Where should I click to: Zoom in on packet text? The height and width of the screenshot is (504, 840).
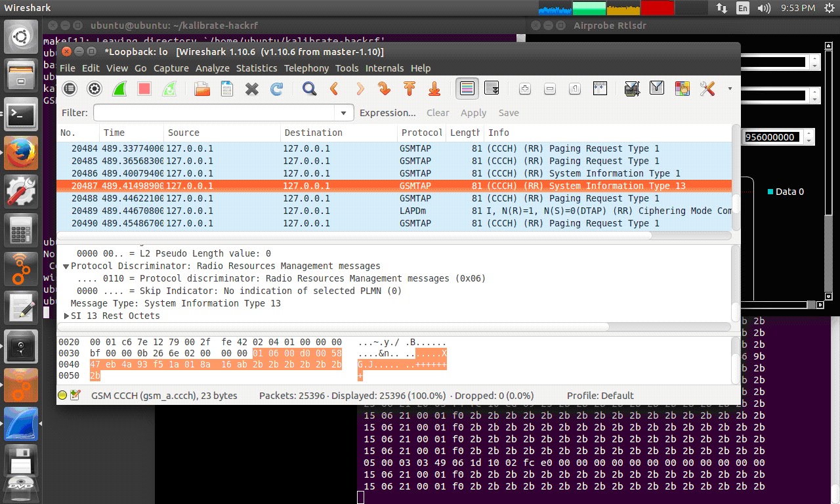coord(525,89)
